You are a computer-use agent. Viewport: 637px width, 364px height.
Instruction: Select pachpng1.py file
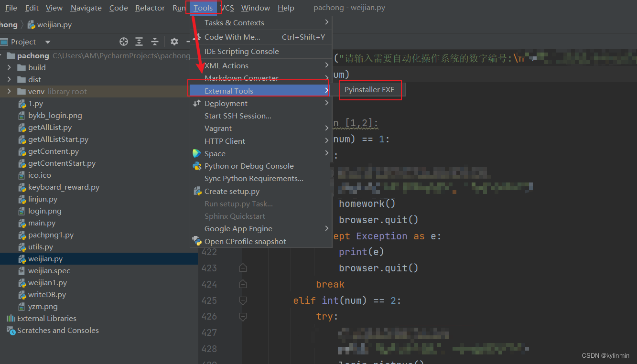[x=51, y=235]
